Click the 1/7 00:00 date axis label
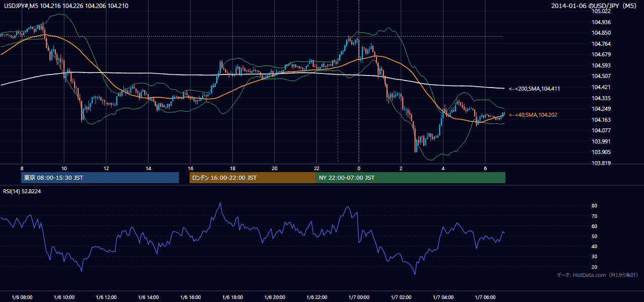 click(x=359, y=297)
